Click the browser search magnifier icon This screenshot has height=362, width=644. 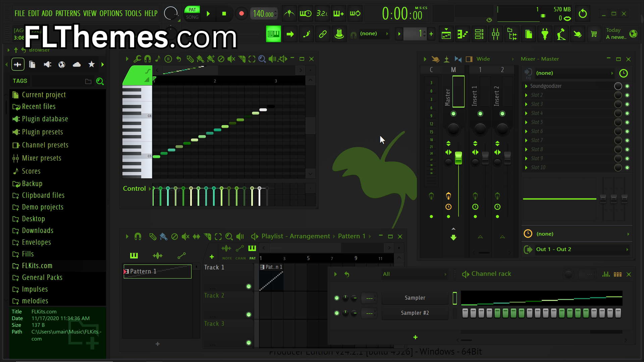[x=100, y=81]
